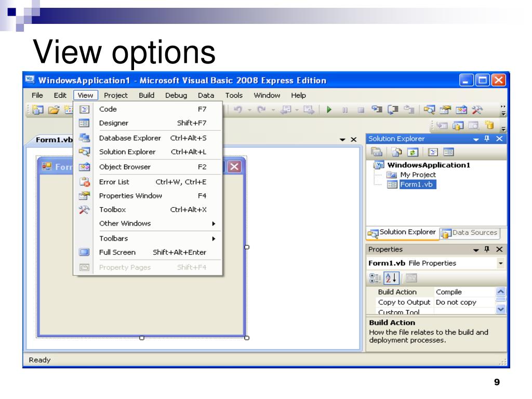Screen dimensions: 532x399
Task: Click Properties grid scroll up arrow
Action: coord(501,291)
